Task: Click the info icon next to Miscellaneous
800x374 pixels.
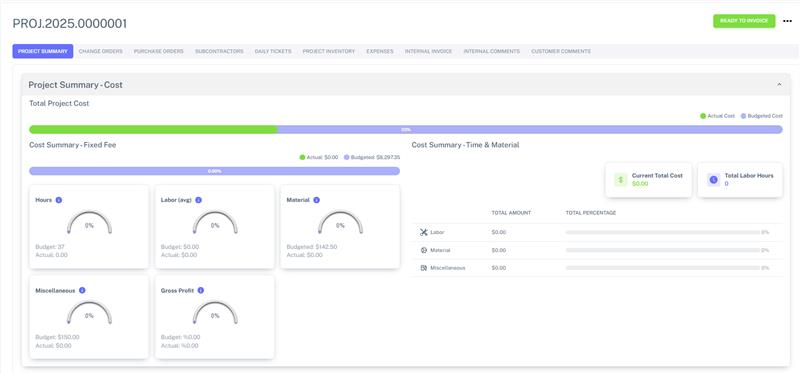Action: click(x=82, y=290)
